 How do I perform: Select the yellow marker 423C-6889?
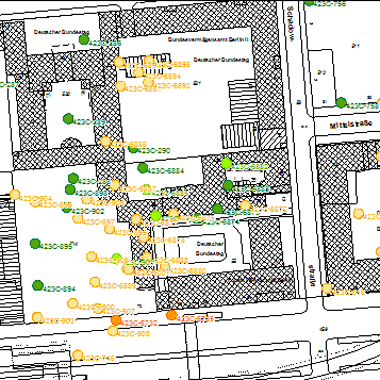[x=95, y=282]
